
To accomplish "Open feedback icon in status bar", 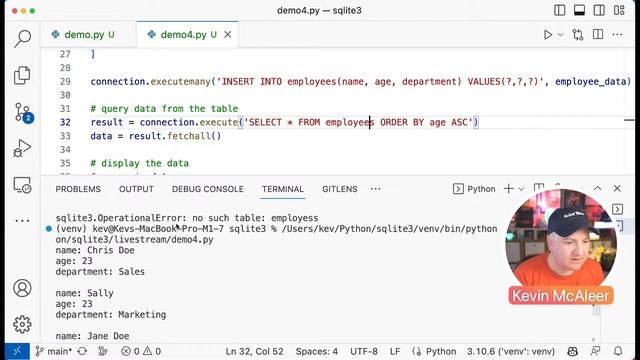I will coord(596,351).
